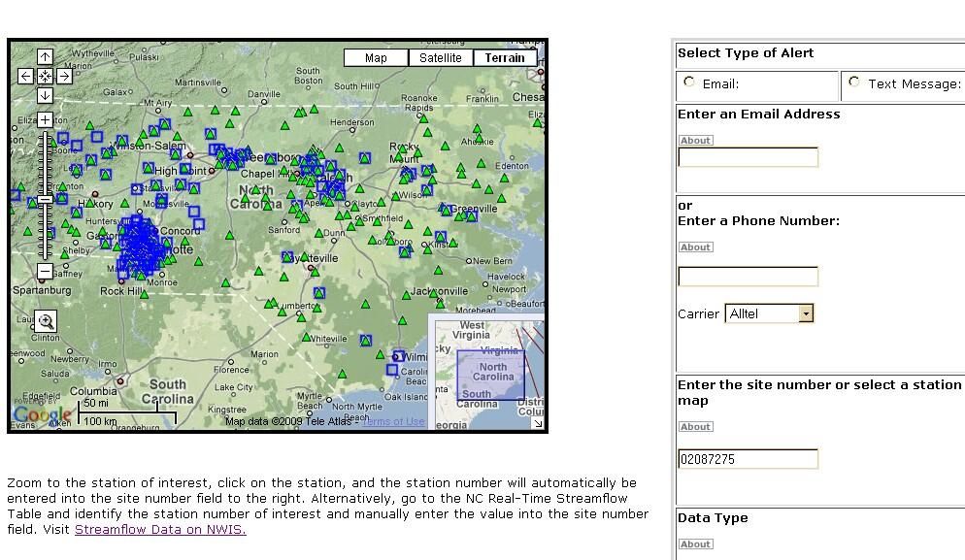Click the email address input field
Viewport: 965px width, 560px height.
pyautogui.click(x=748, y=157)
